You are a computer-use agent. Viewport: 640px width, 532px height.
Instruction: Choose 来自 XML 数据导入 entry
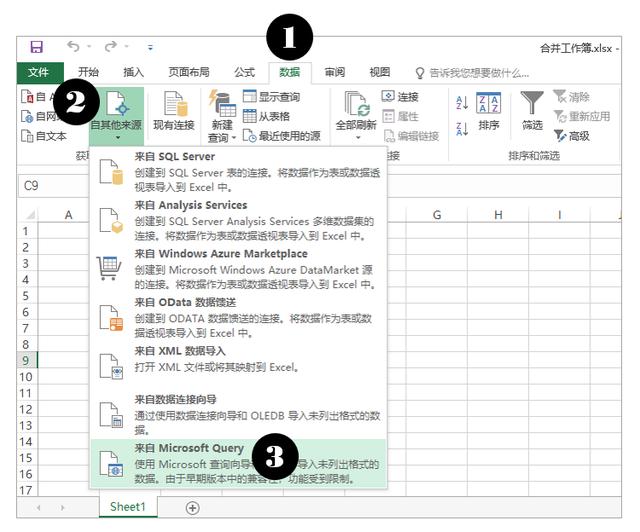click(x=238, y=366)
